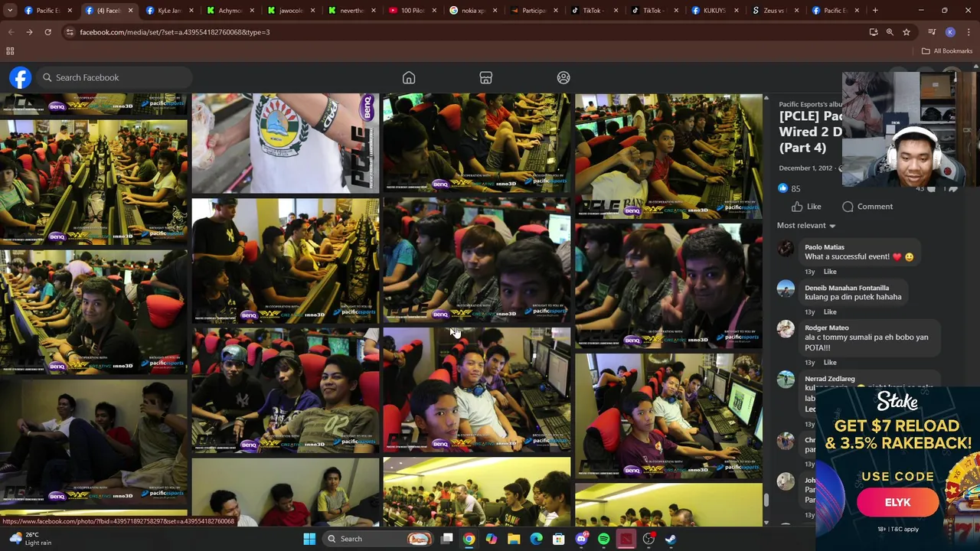The width and height of the screenshot is (980, 551).
Task: Open Microsoft Store from the taskbar
Action: tap(559, 539)
